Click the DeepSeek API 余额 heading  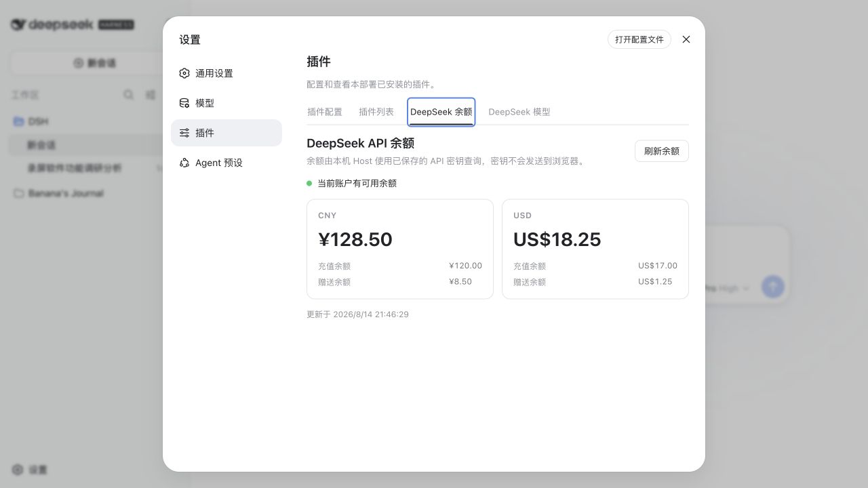coord(361,143)
